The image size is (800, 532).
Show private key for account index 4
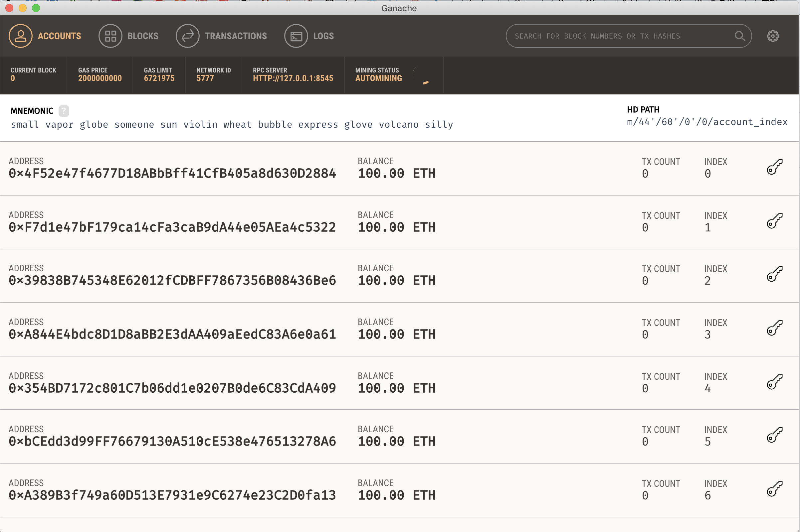point(774,382)
